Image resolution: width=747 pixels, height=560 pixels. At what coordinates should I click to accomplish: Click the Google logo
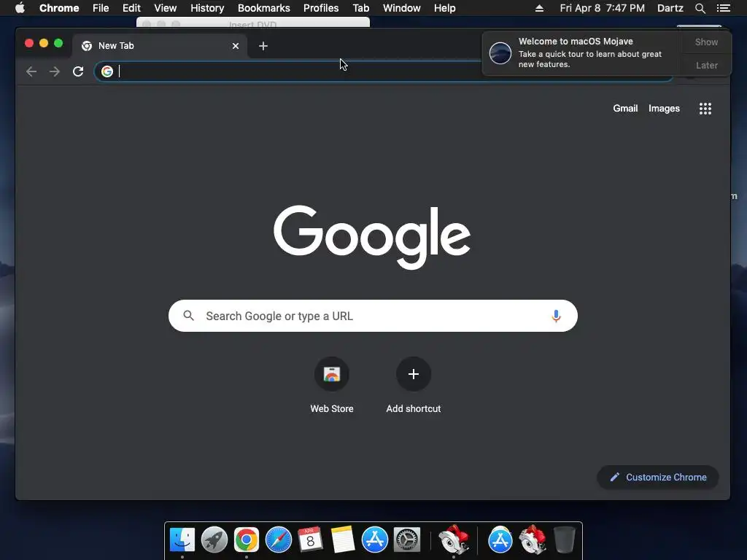click(372, 237)
